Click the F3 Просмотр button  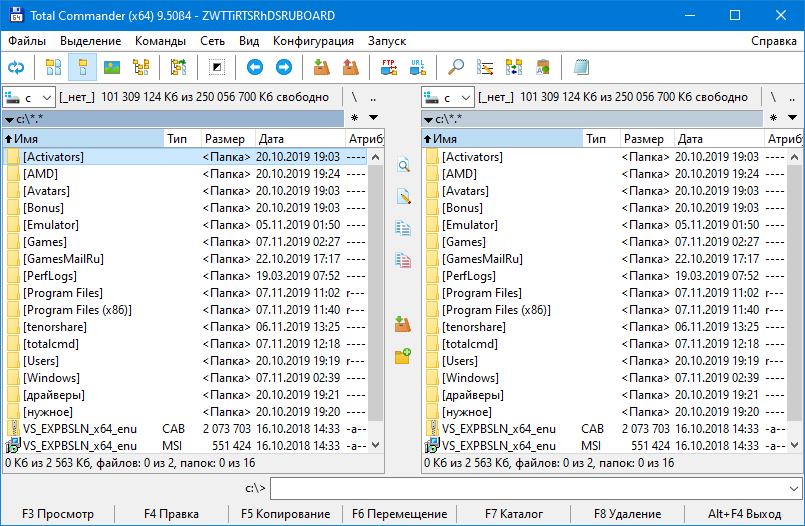point(58,514)
